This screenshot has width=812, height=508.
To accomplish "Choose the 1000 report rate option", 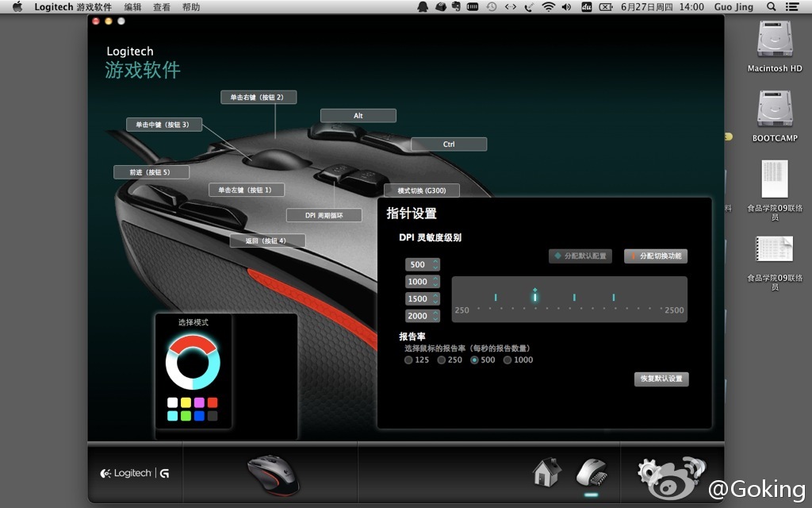I will (507, 360).
